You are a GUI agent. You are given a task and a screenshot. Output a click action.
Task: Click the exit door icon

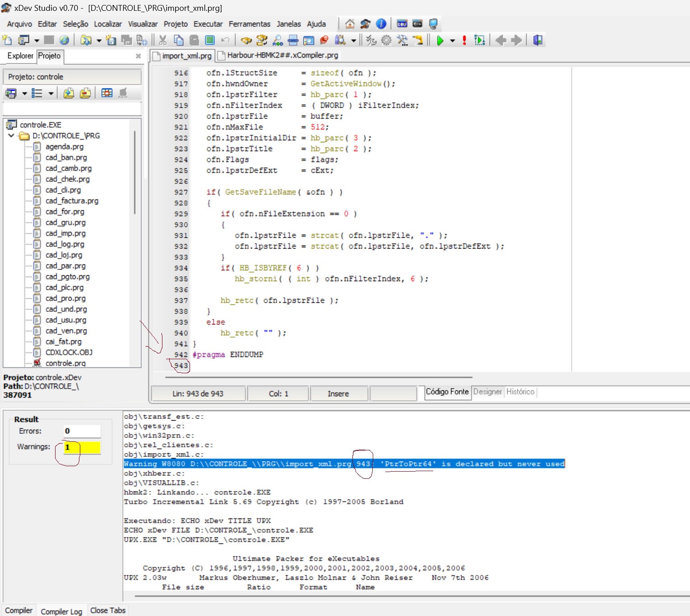[537, 41]
